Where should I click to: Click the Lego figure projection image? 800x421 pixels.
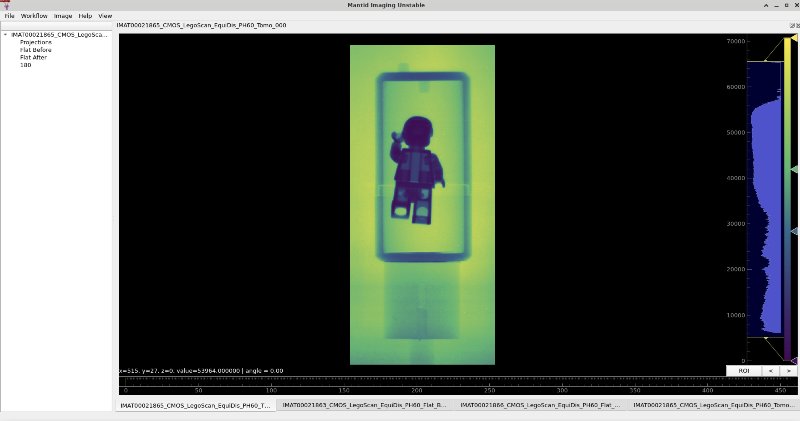pyautogui.click(x=422, y=205)
